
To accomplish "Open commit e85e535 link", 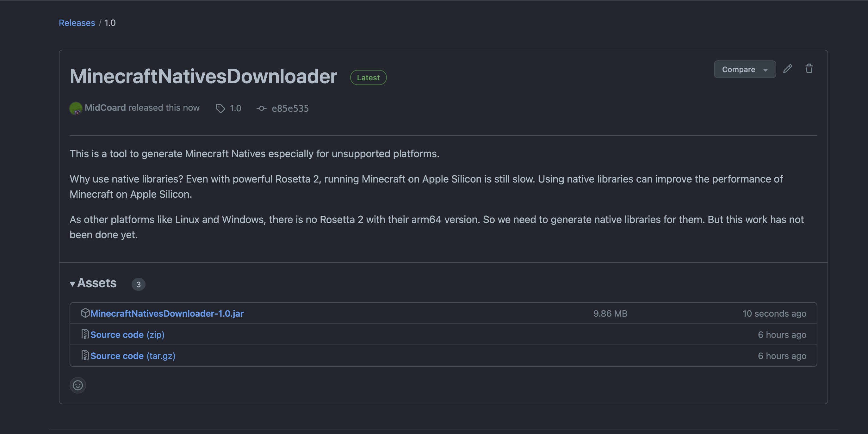I will 290,108.
